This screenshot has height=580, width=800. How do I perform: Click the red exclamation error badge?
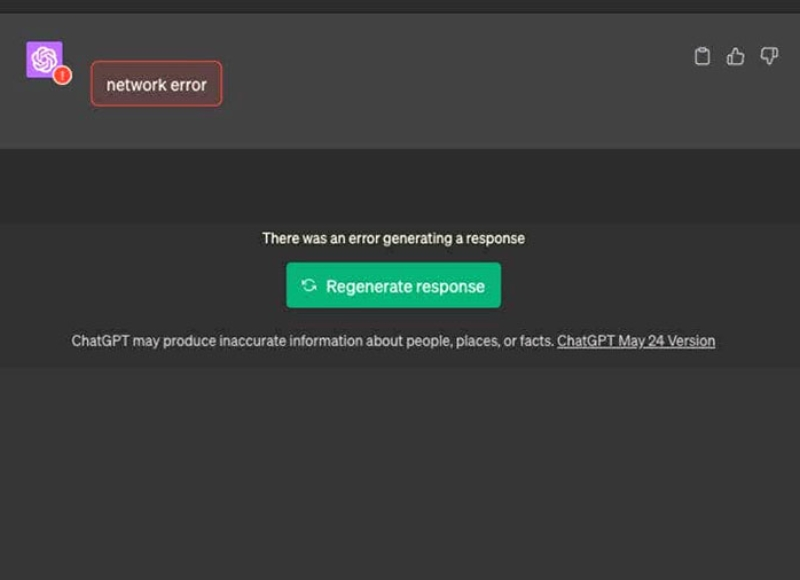[x=62, y=75]
